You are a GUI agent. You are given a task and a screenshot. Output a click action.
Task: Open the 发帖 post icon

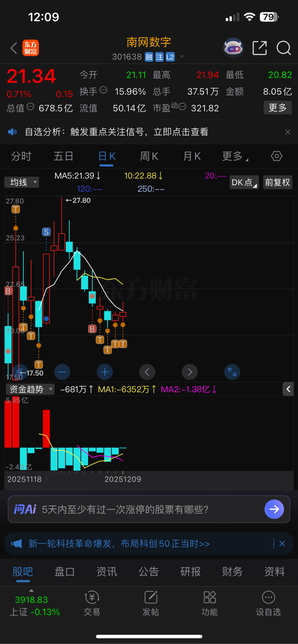coord(151,604)
